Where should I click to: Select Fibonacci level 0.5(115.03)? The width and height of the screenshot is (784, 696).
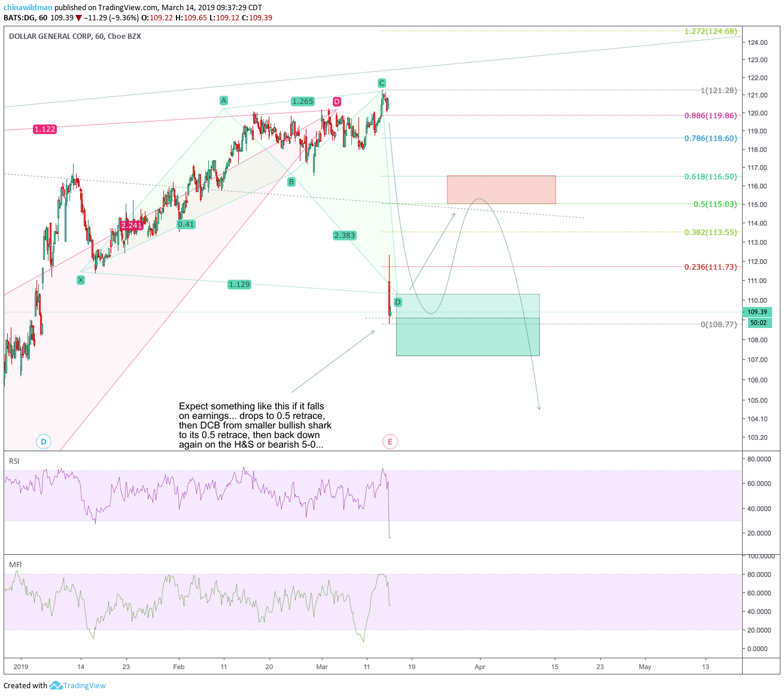pyautogui.click(x=715, y=204)
